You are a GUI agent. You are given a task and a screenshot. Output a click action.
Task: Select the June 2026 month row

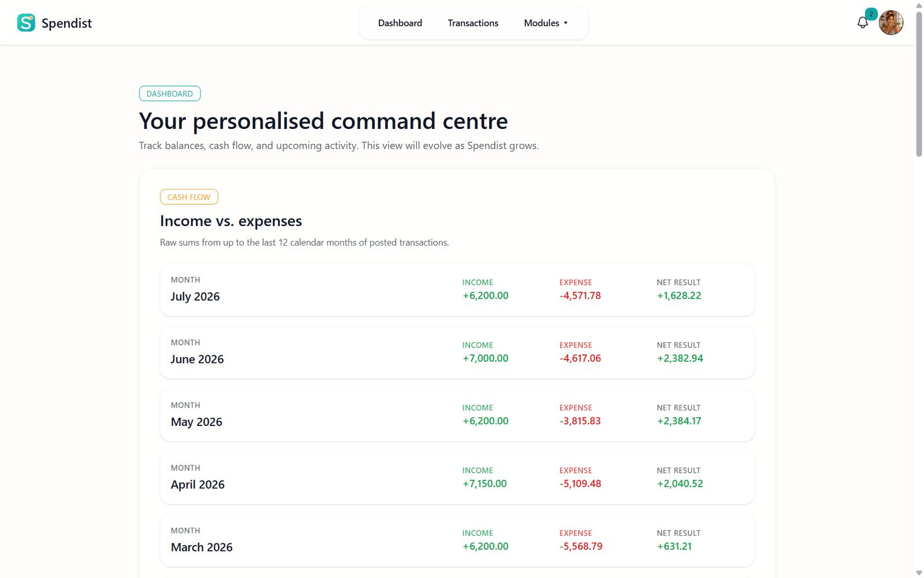point(457,353)
